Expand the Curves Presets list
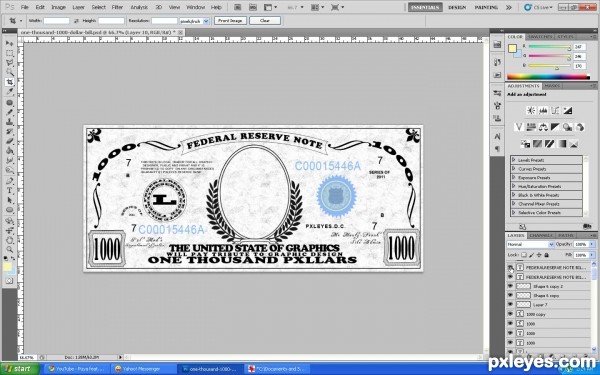 pyautogui.click(x=514, y=169)
